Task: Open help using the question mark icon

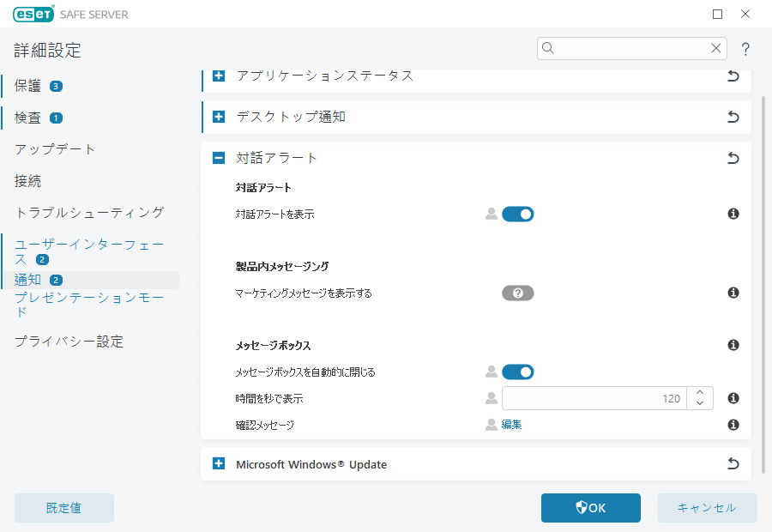Action: (x=745, y=49)
